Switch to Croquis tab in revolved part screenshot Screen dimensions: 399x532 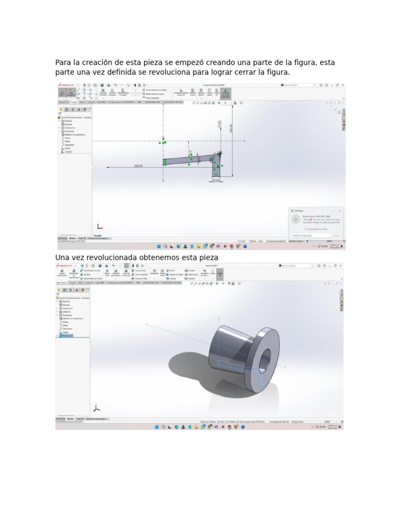click(x=73, y=283)
